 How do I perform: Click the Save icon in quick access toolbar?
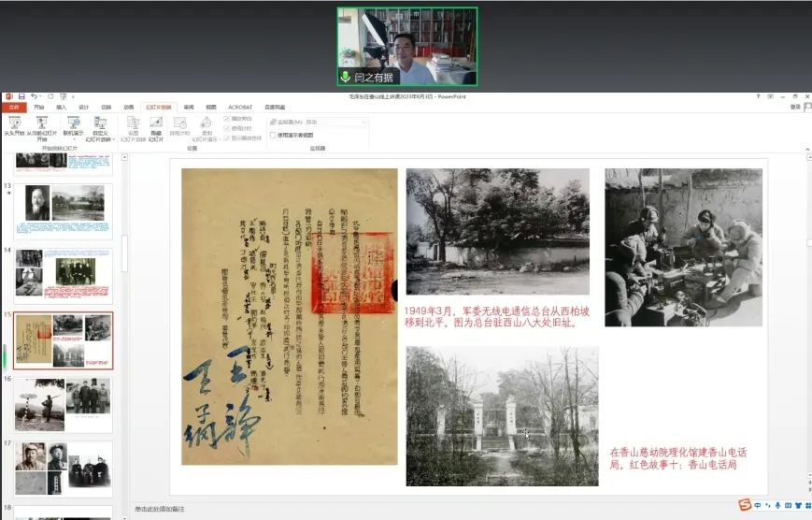click(21, 96)
